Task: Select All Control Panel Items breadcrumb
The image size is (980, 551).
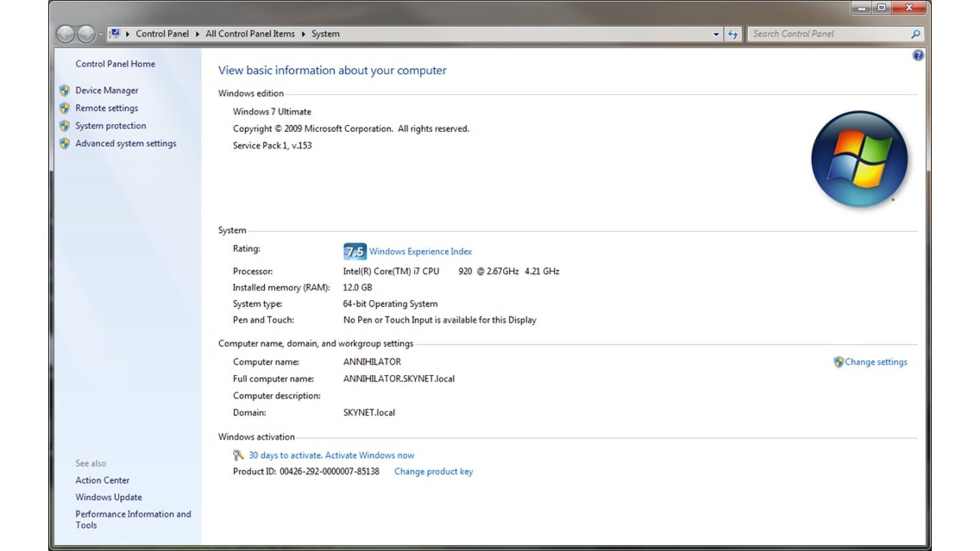Action: [x=250, y=33]
